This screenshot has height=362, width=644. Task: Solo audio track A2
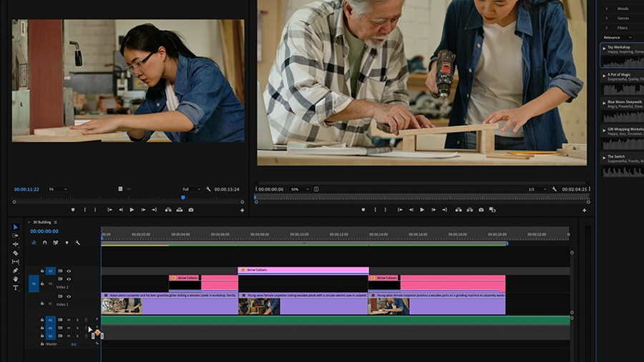pyautogui.click(x=77, y=328)
